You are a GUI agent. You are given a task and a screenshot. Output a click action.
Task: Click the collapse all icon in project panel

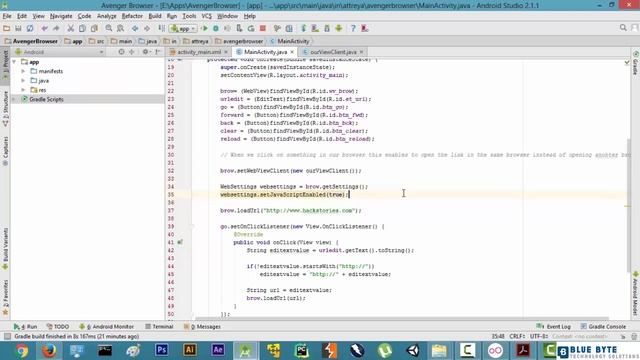(131, 52)
